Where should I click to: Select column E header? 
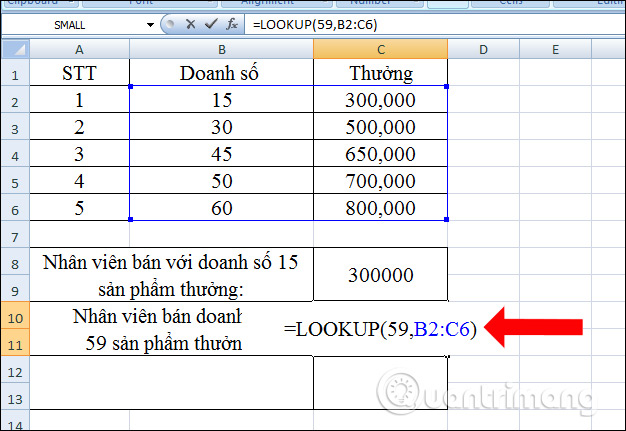click(x=555, y=49)
